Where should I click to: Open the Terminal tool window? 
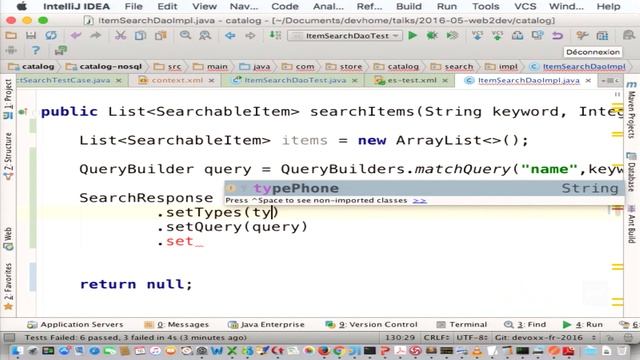462,324
